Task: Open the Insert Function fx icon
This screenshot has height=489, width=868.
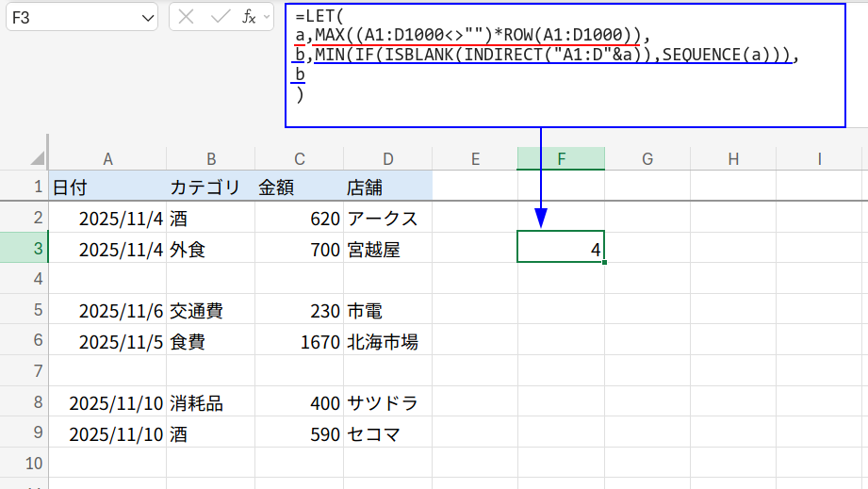Action: 249,17
